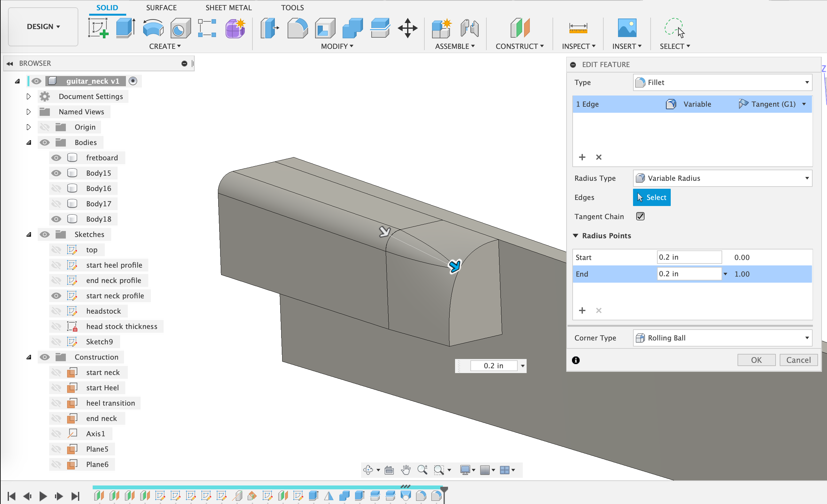Click the Select button next to Edges

[651, 197]
